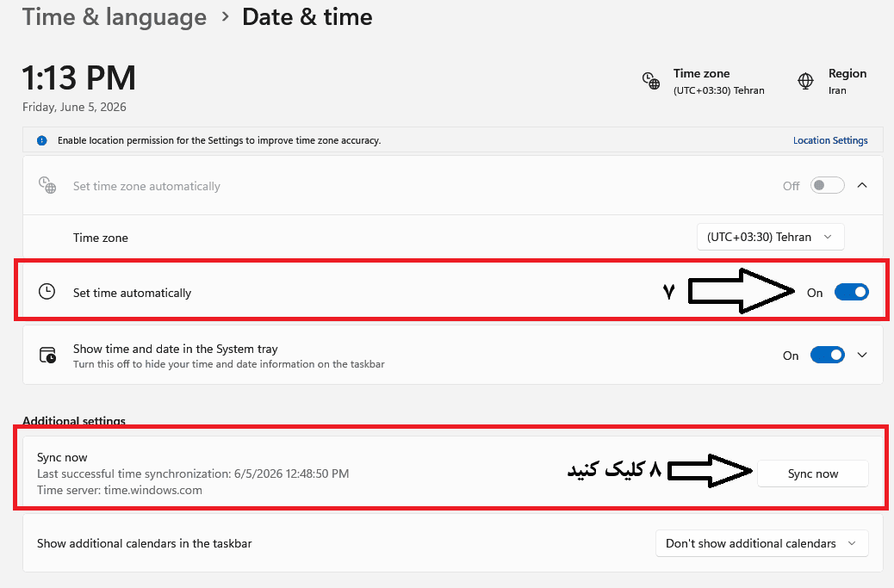Expand the Show time and date options
The width and height of the screenshot is (894, 588).
click(x=862, y=355)
